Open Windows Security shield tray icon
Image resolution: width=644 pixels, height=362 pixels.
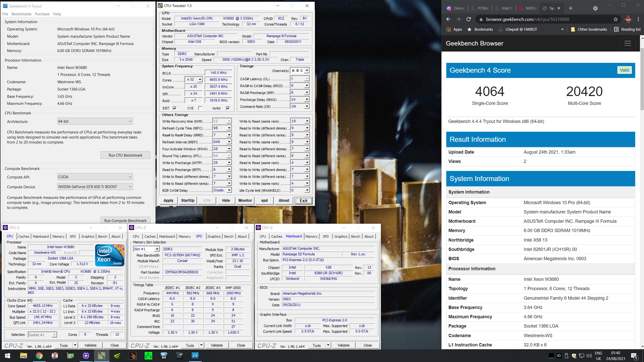tap(574, 356)
